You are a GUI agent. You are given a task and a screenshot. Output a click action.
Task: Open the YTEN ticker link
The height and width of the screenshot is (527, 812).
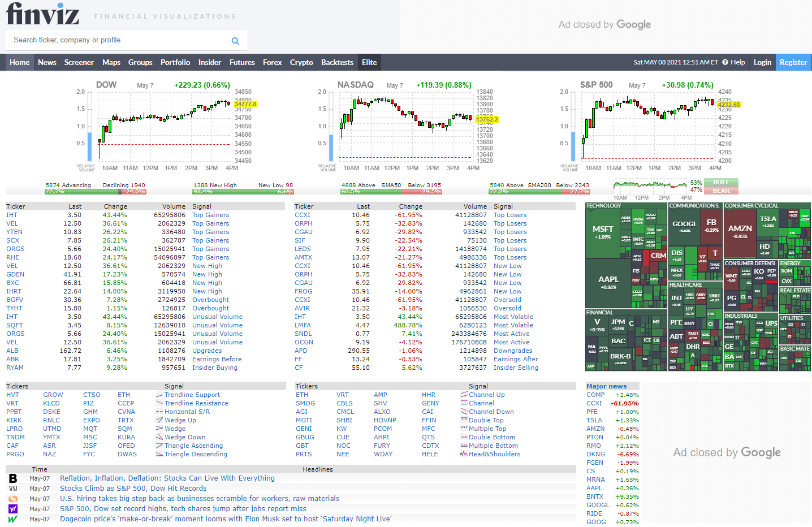click(x=15, y=232)
